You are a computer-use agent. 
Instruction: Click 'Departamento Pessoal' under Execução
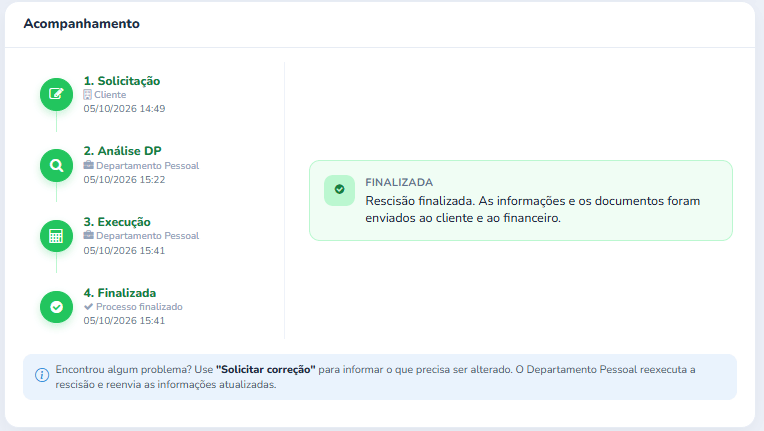(148, 236)
